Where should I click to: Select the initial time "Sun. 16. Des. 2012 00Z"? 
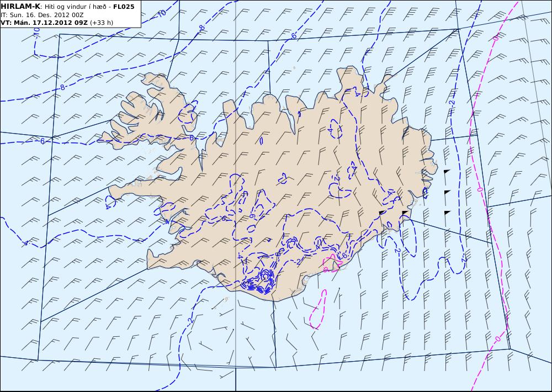pos(46,15)
